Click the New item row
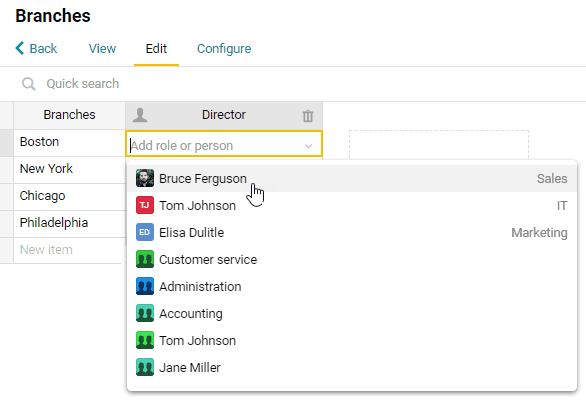 click(67, 250)
